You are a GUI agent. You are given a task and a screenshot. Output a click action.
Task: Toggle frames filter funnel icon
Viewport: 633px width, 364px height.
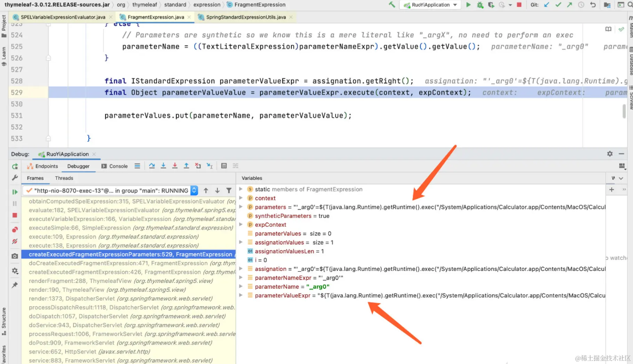click(x=229, y=191)
